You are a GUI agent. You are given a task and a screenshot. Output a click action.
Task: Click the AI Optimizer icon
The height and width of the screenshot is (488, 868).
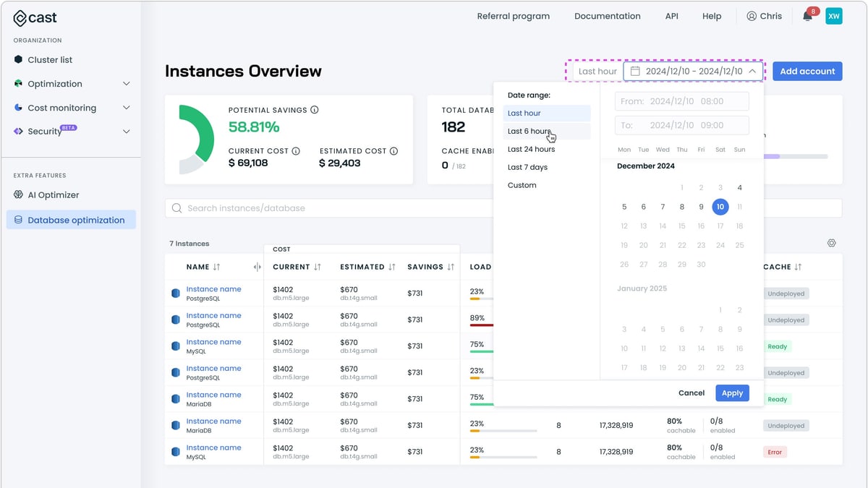tap(19, 195)
